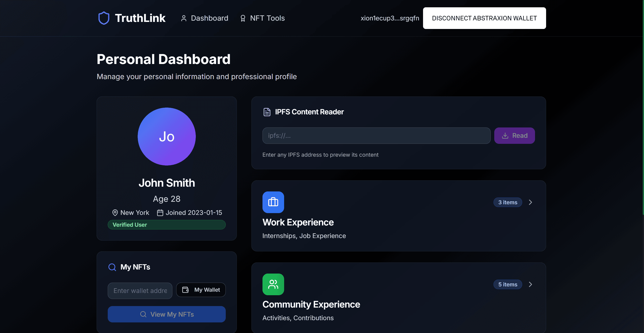Click the IPFS address hint text

[320, 155]
